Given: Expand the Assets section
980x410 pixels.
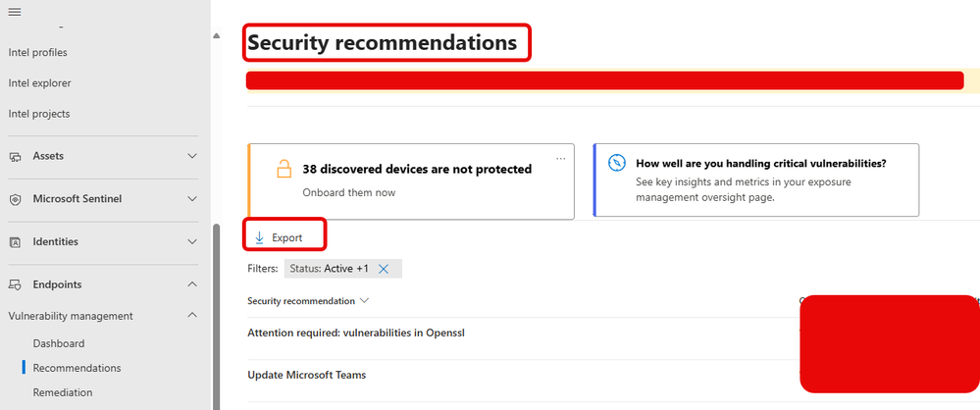Looking at the screenshot, I should point(192,156).
